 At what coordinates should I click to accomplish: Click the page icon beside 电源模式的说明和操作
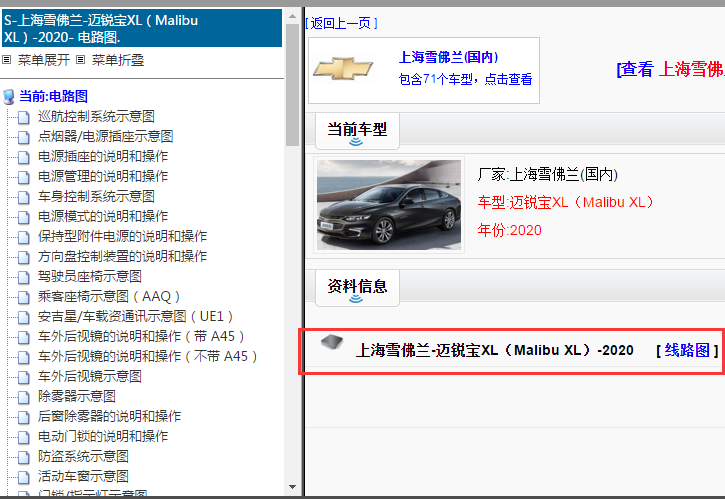(24, 217)
